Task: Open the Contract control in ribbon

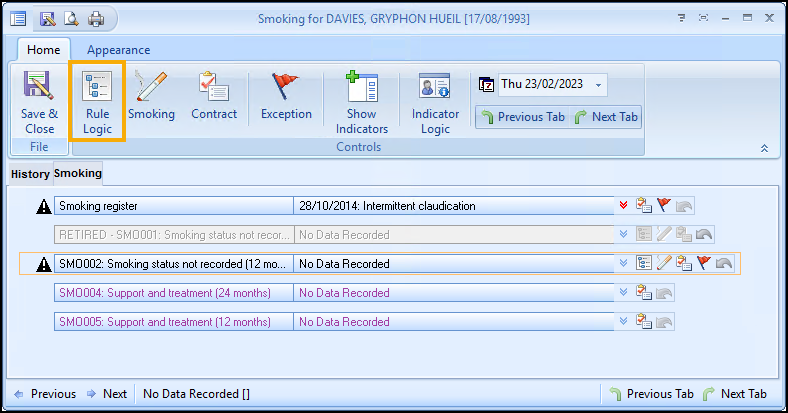Action: pos(214,101)
